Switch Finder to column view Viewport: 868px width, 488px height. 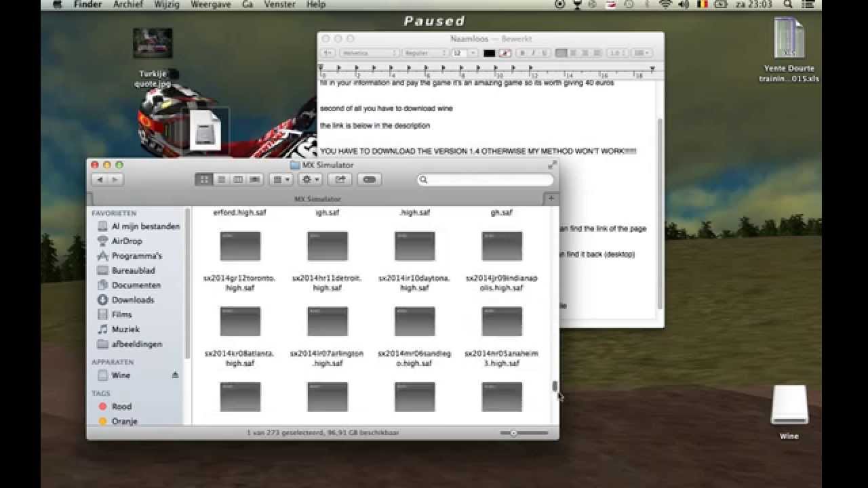(x=238, y=180)
